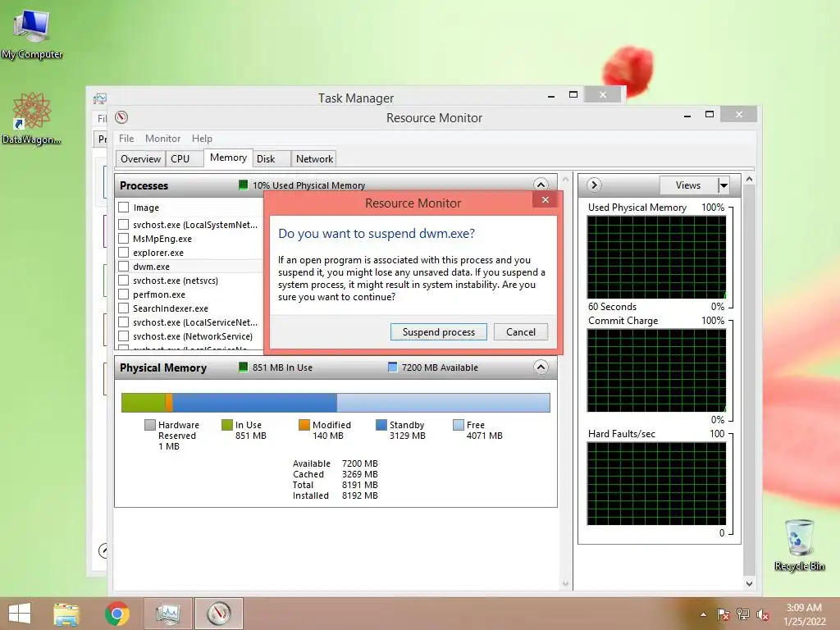
Task: Collapse the Physical Memory section
Action: (541, 367)
